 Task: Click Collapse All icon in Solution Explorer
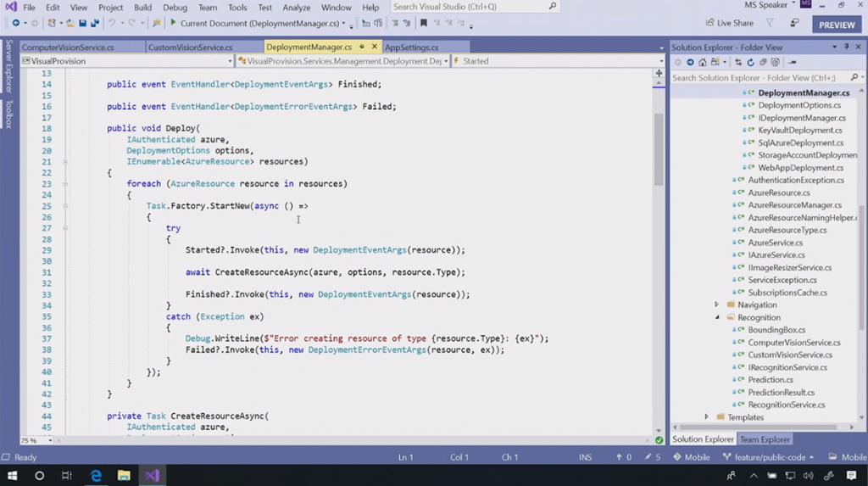pyautogui.click(x=762, y=62)
